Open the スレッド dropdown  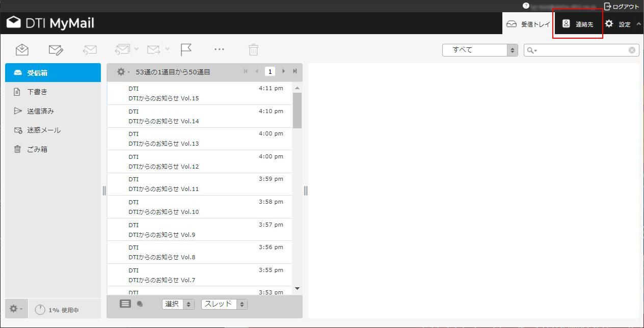[x=224, y=304]
